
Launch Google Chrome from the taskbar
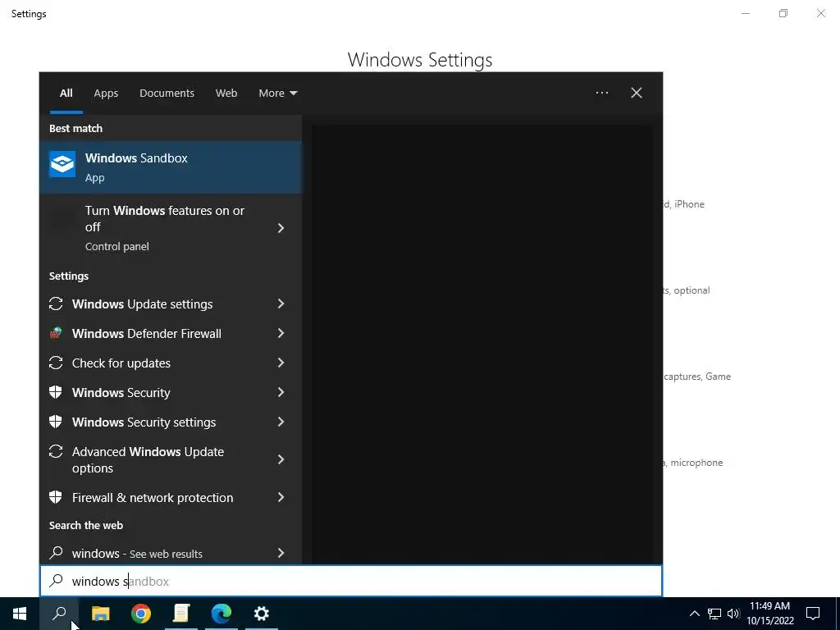point(141,614)
